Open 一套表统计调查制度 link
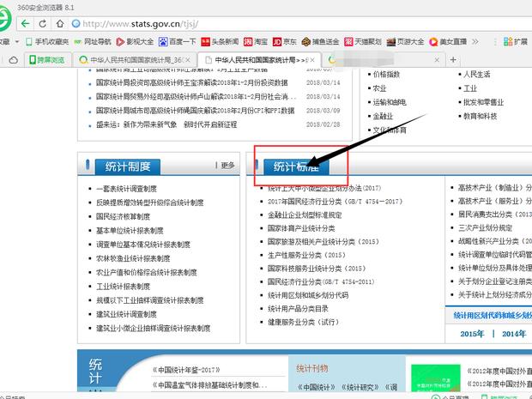 click(x=126, y=189)
